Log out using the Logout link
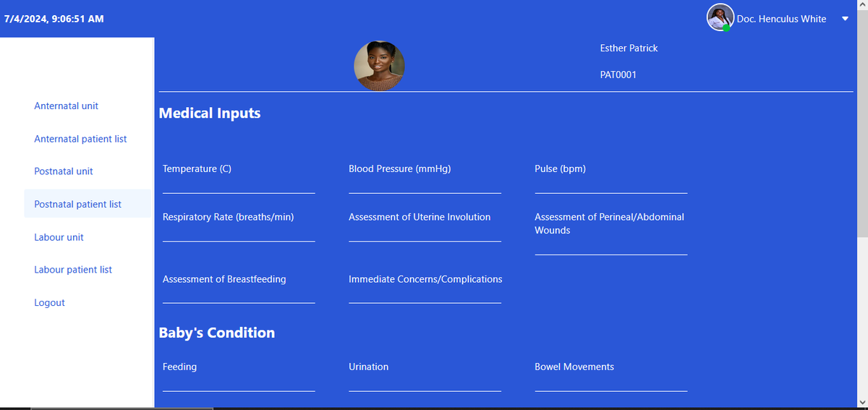 pyautogui.click(x=50, y=302)
